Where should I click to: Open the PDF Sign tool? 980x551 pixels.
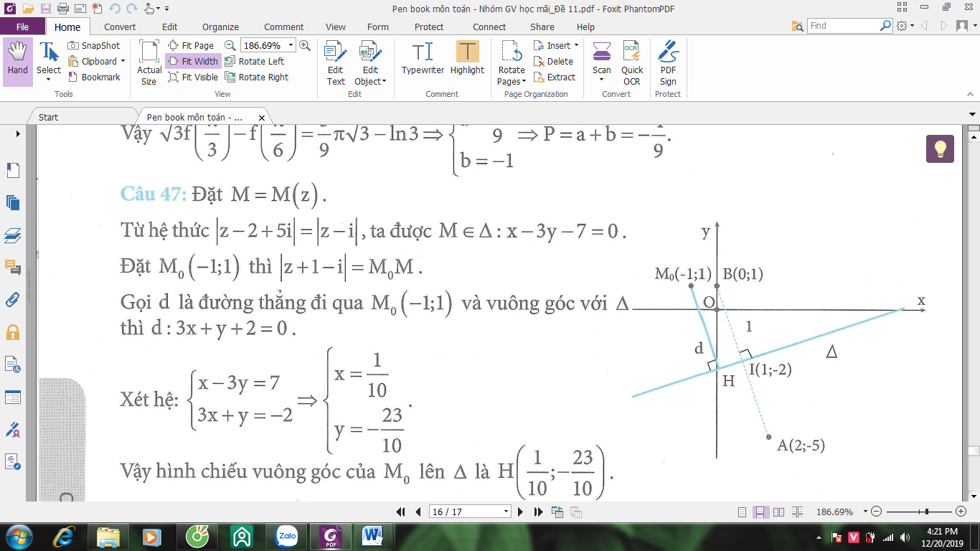[x=668, y=63]
